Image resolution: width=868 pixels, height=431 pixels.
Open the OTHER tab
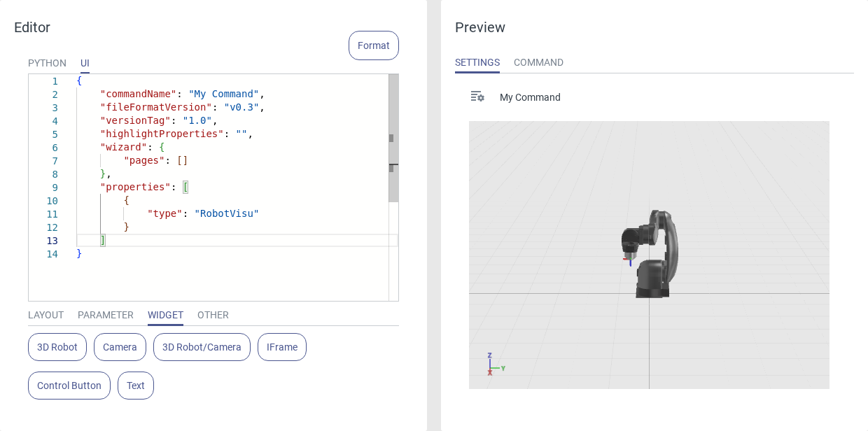pyautogui.click(x=213, y=315)
